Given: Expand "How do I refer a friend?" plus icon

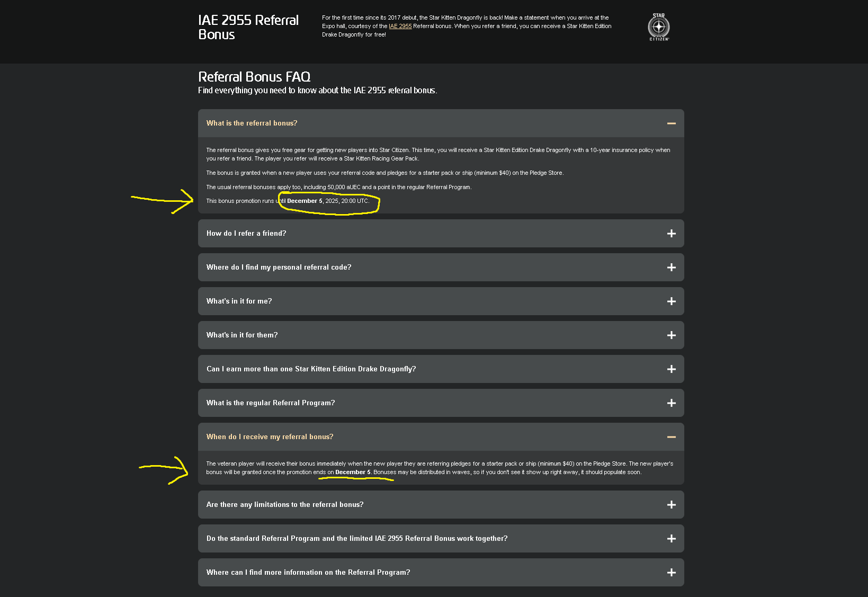Looking at the screenshot, I should click(x=671, y=234).
